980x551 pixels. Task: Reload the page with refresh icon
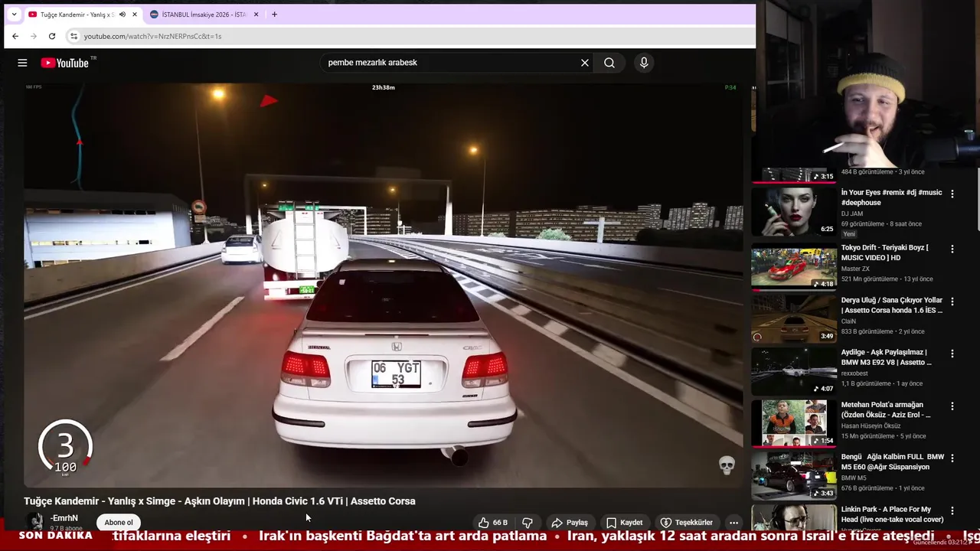(x=52, y=36)
